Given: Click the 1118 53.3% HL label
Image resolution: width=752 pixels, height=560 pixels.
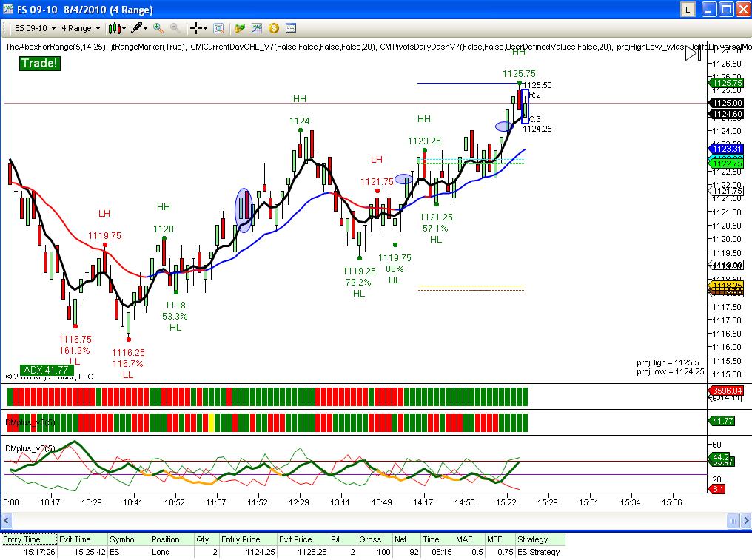Looking at the screenshot, I should pos(175,317).
